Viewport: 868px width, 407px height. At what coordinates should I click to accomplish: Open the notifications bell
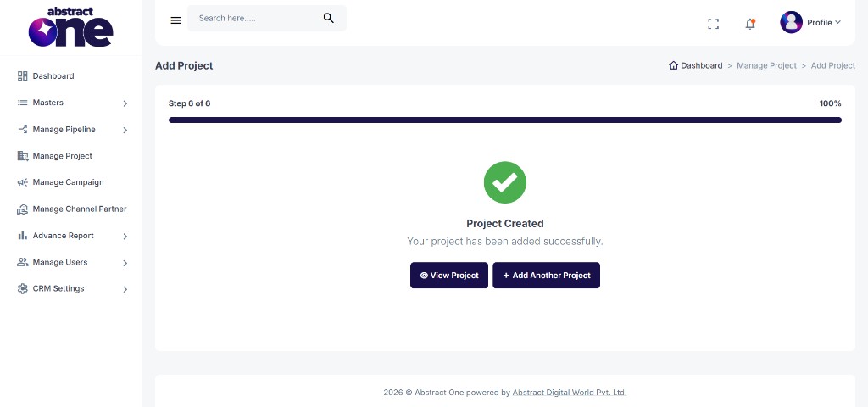750,24
